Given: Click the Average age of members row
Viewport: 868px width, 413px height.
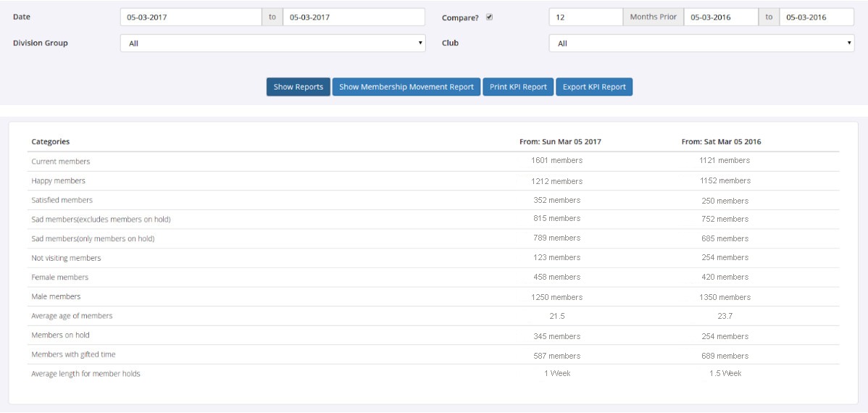Looking at the screenshot, I should pyautogui.click(x=72, y=316).
